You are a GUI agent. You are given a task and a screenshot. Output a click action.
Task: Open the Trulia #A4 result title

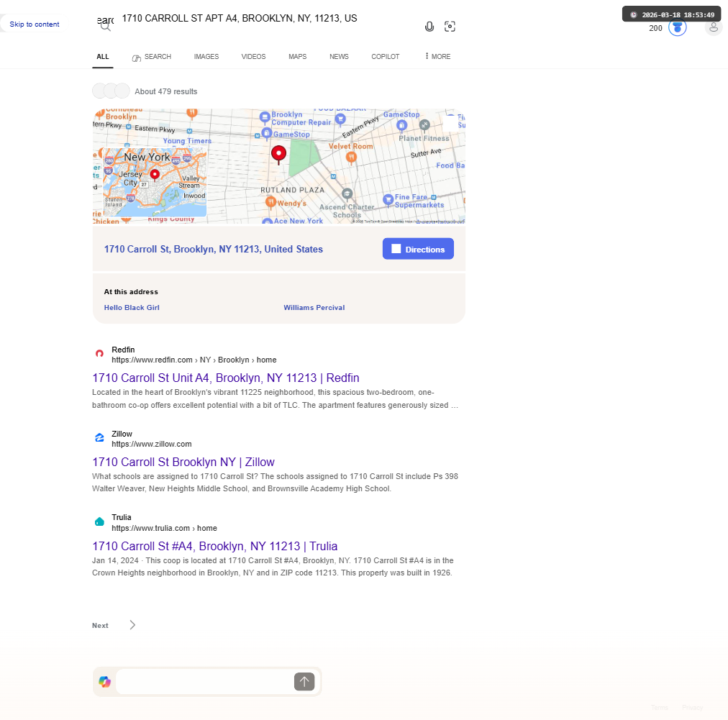pos(215,546)
